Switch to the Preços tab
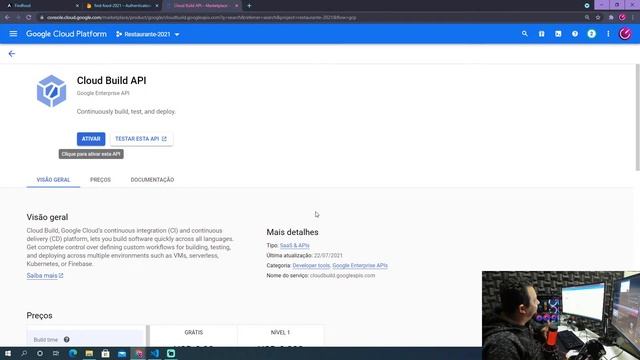The image size is (640, 360). pos(100,180)
